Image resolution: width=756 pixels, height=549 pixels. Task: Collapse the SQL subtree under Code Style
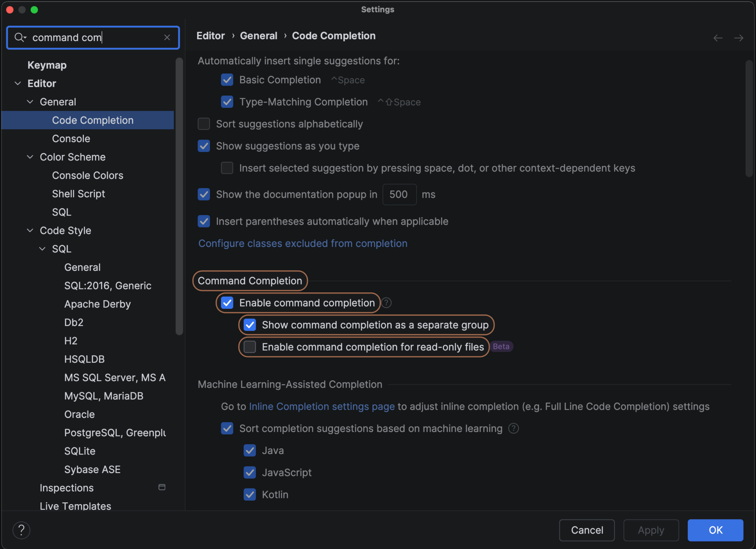point(42,249)
